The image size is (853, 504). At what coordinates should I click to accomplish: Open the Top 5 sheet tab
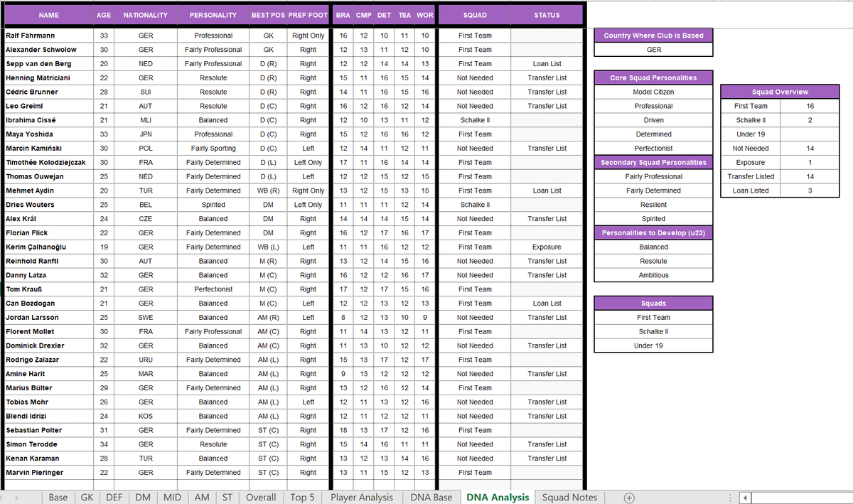tap(302, 498)
